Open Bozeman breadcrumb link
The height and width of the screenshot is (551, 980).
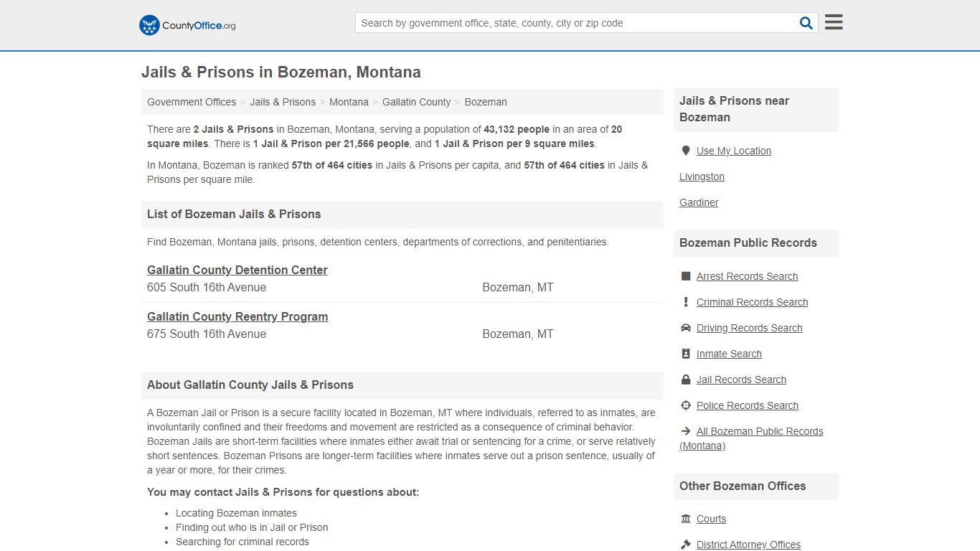[486, 102]
